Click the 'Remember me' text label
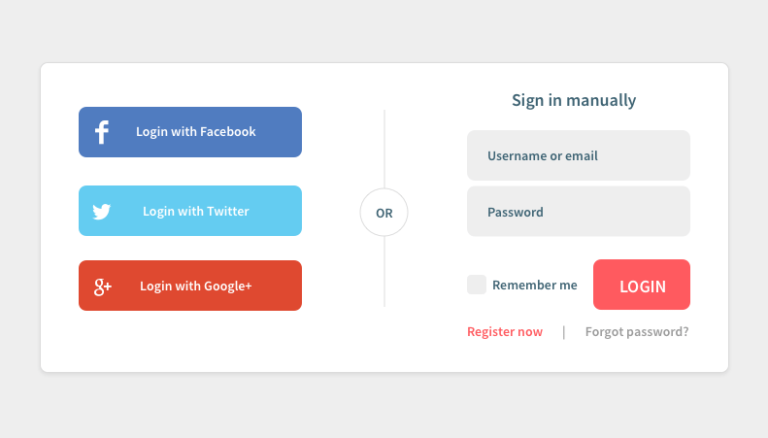This screenshot has height=438, width=768. [x=534, y=285]
